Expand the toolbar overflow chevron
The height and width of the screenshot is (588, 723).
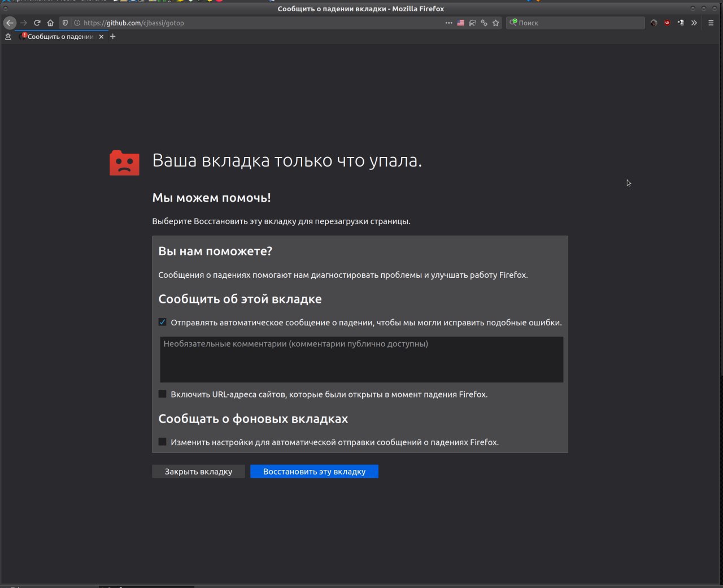click(x=694, y=23)
